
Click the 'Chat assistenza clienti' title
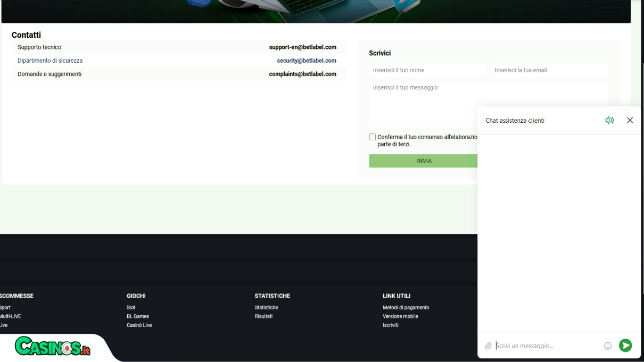tap(515, 121)
